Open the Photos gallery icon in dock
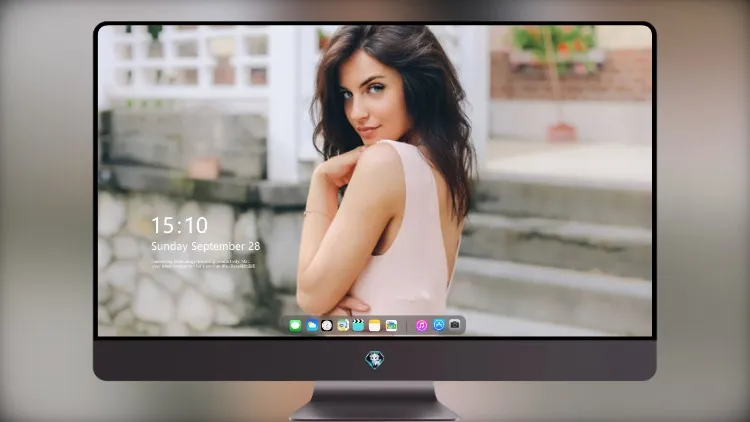Viewport: 750px width, 422px height. [x=391, y=325]
